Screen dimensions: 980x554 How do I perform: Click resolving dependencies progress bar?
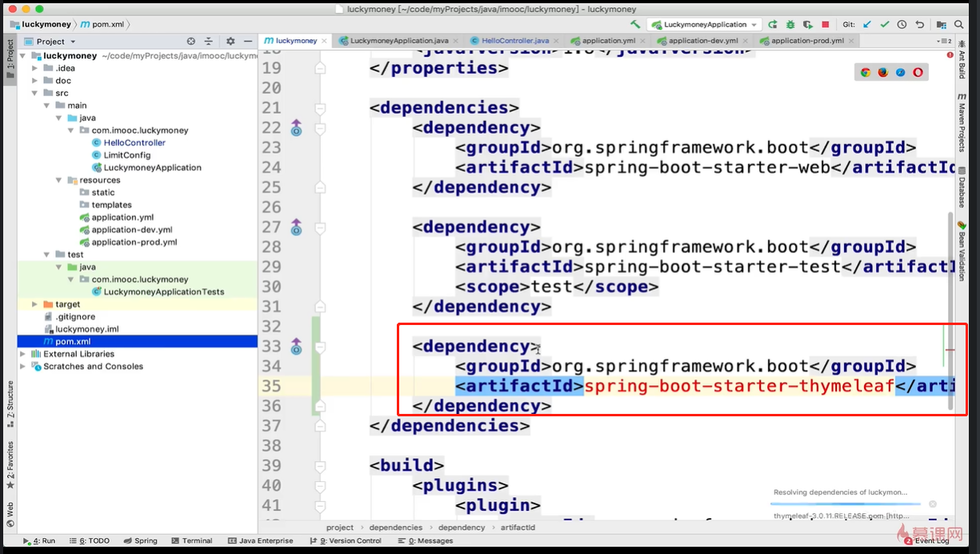(x=846, y=504)
